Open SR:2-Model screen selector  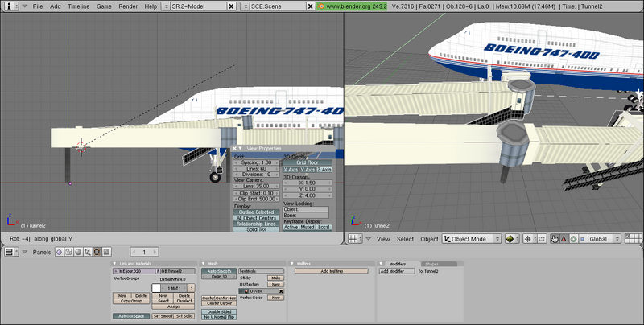[x=166, y=6]
